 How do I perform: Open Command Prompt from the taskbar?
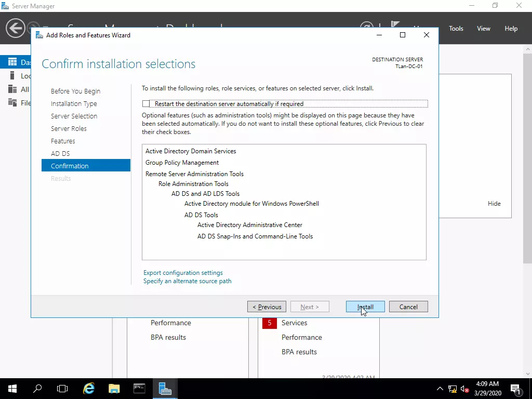click(139, 388)
